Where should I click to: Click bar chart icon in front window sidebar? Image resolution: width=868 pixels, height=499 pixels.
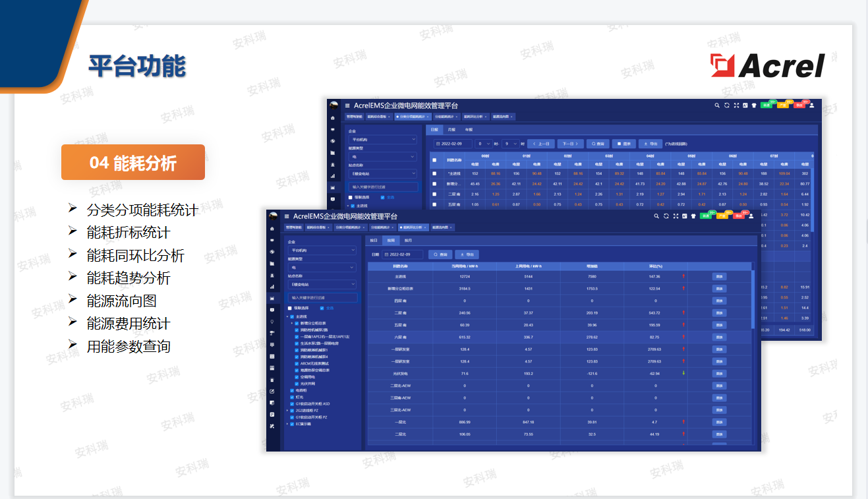tap(272, 287)
